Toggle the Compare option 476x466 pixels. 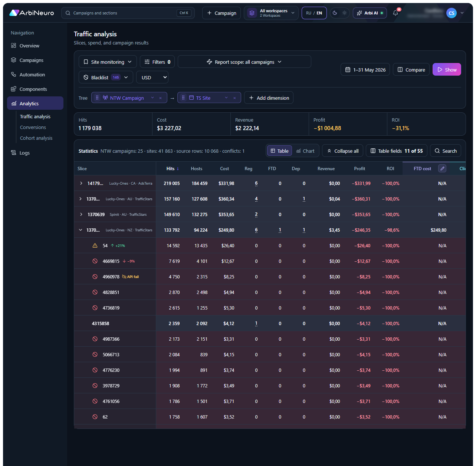tap(411, 70)
